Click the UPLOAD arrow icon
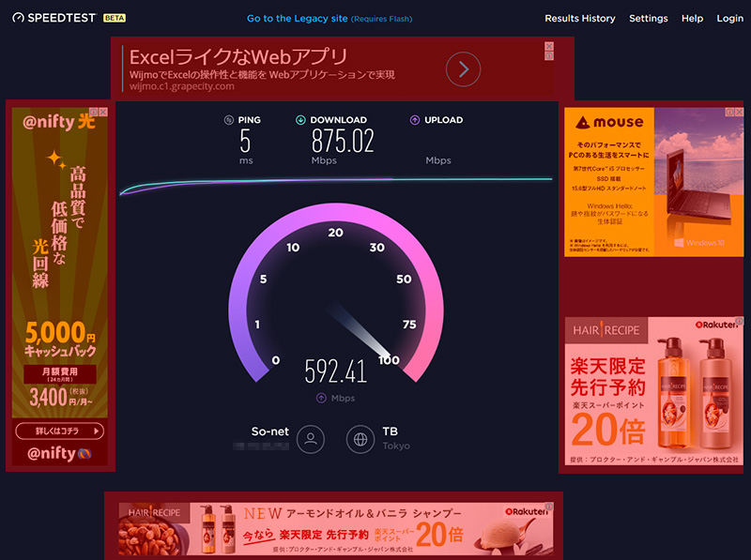Screen dimensions: 751x560 414,120
